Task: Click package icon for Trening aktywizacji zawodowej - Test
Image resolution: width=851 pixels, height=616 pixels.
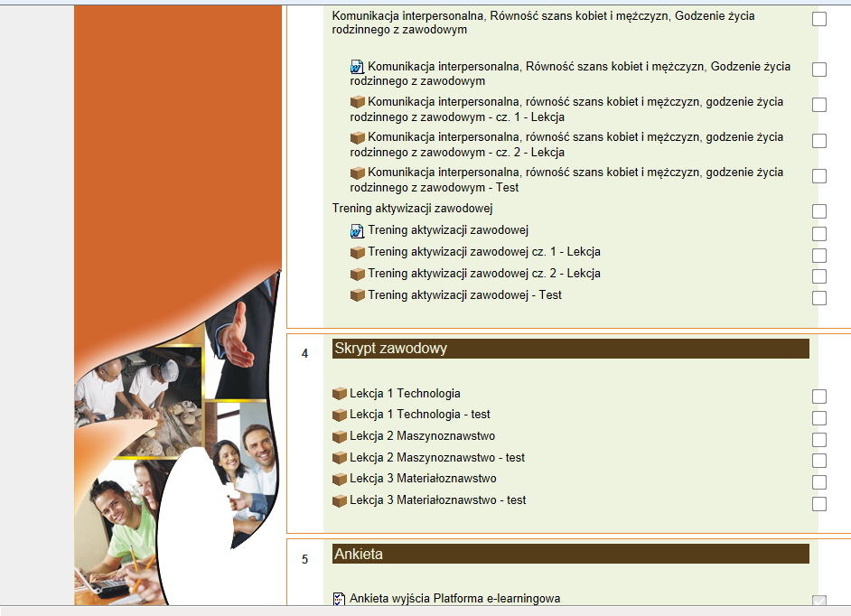Action: coord(357,295)
